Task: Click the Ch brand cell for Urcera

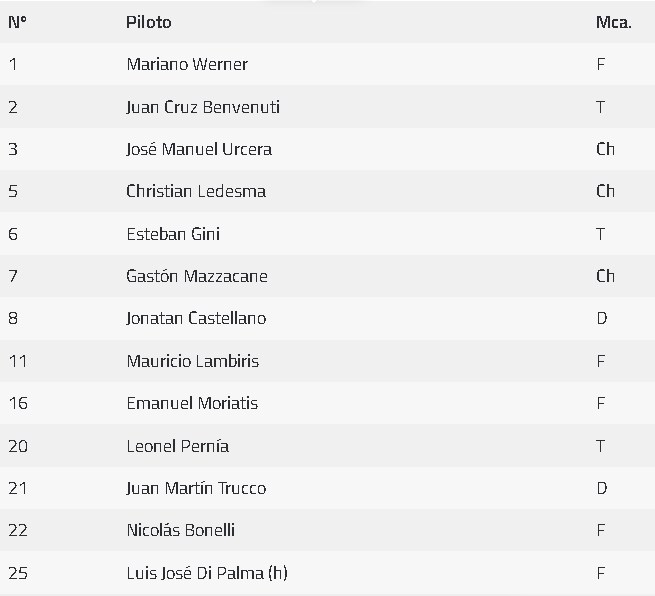Action: point(605,149)
